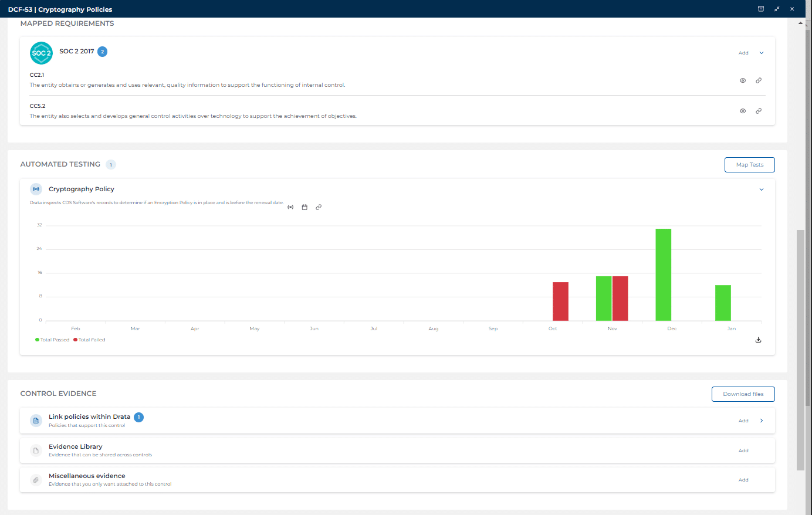Click the green December bar in the chart
Viewport: 812px width, 515px height.
[663, 275]
